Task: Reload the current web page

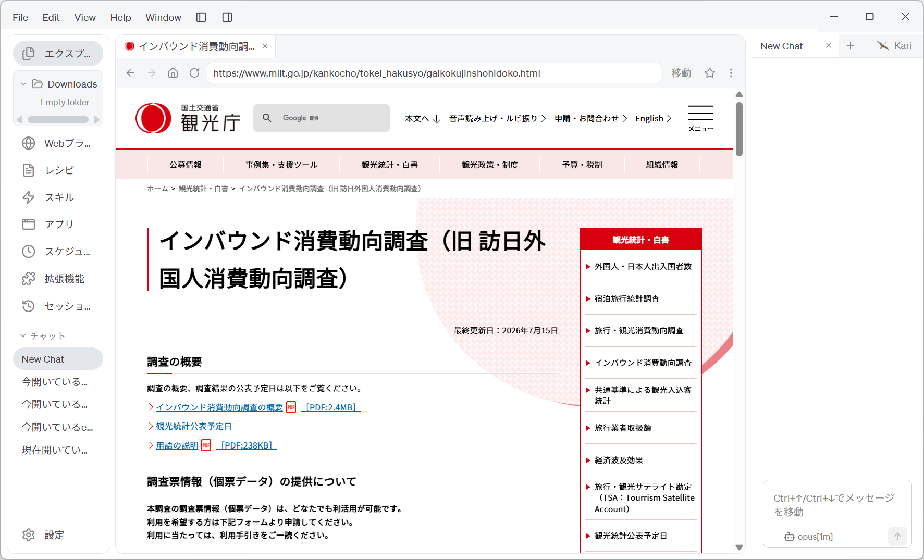Action: [194, 73]
